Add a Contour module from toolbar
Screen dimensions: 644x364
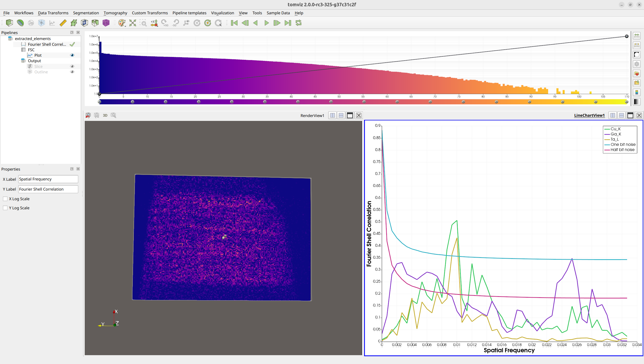[x=20, y=23]
